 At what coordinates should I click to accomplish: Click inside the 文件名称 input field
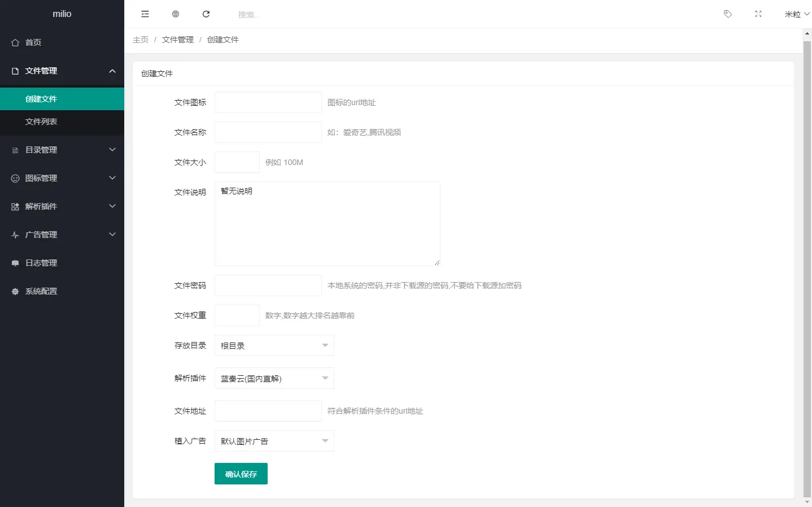pyautogui.click(x=268, y=132)
